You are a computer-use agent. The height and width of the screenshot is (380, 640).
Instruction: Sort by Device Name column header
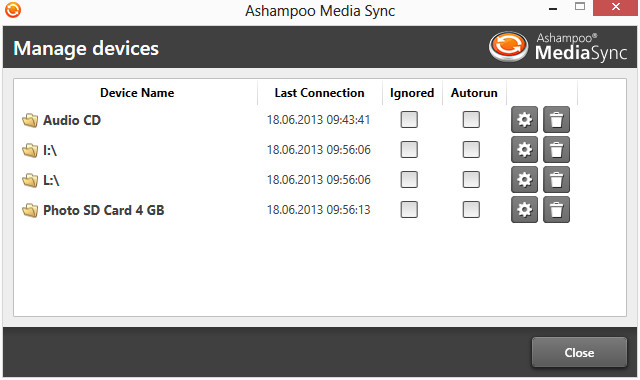point(137,93)
